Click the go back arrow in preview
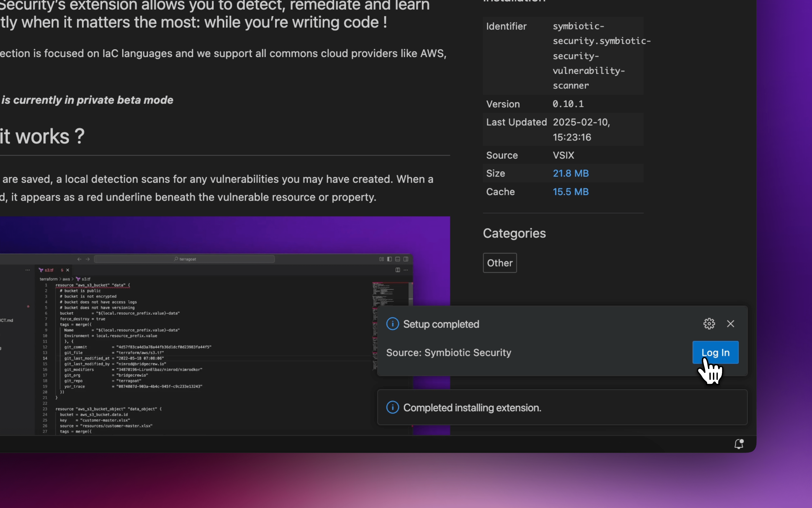812x508 pixels. (79, 259)
